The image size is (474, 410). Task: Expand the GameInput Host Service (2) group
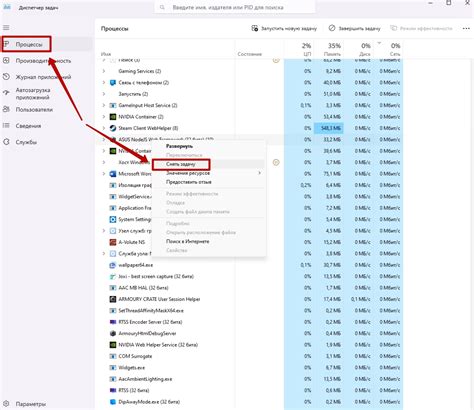pyautogui.click(x=104, y=105)
